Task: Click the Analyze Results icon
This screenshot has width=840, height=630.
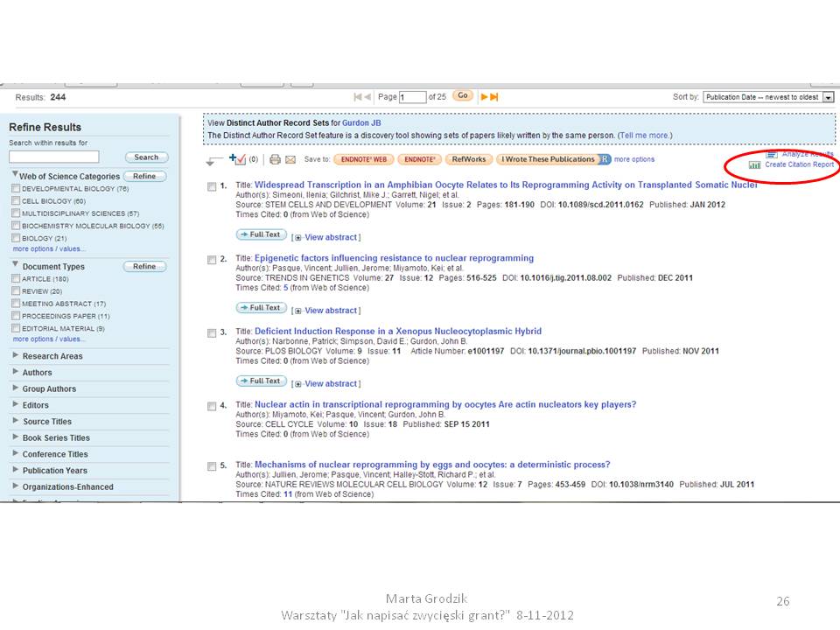Action: 772,154
